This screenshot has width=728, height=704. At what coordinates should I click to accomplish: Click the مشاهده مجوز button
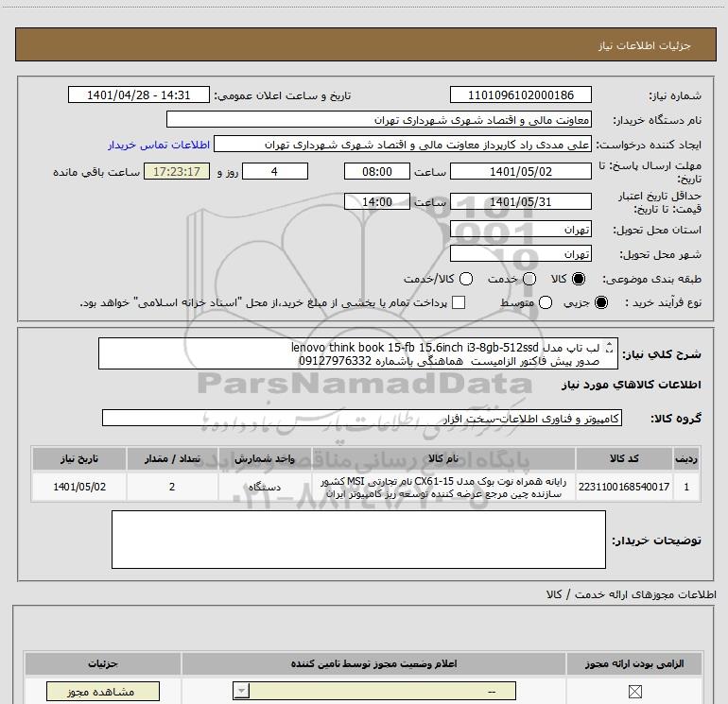pos(103,692)
